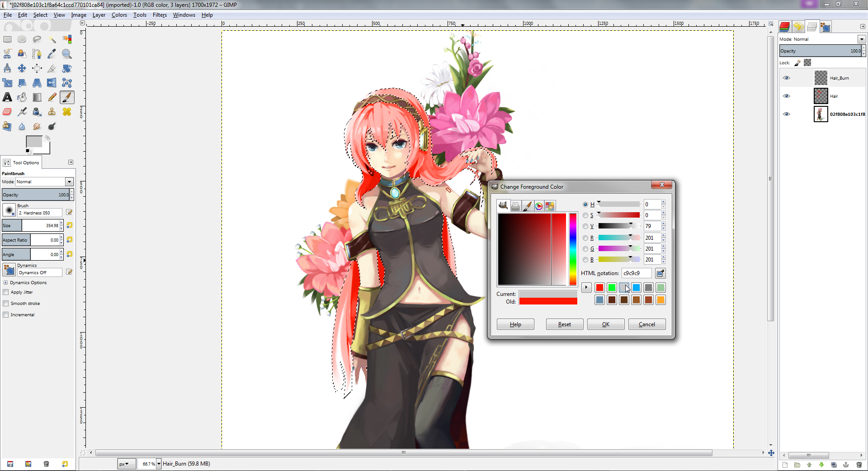Screen dimensions: 868x471
Task: Open the Colors menu
Action: click(x=119, y=15)
